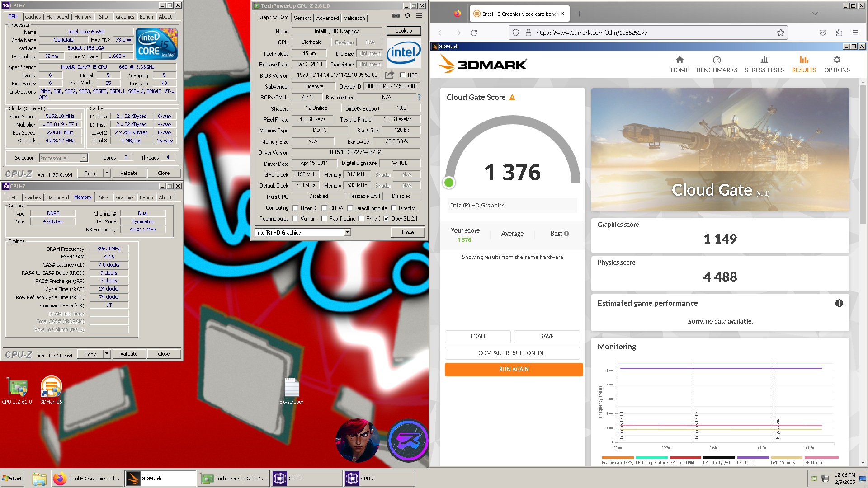
Task: Click the Cloud Gate Score warning icon
Action: pyautogui.click(x=512, y=98)
